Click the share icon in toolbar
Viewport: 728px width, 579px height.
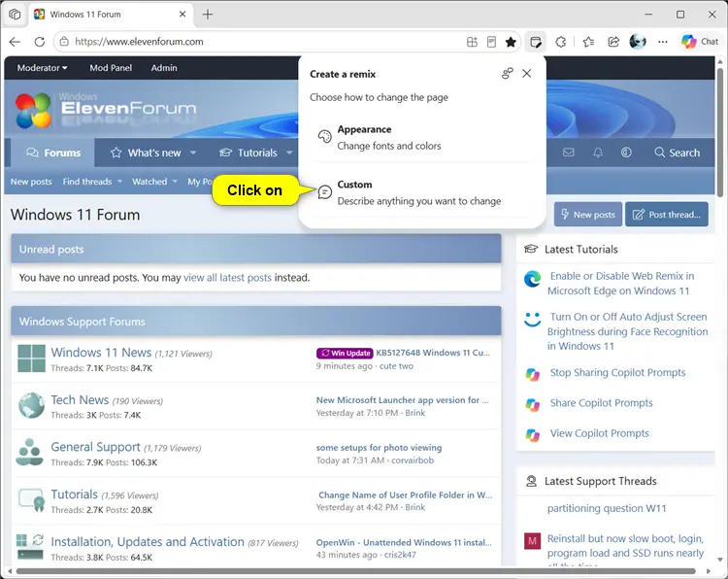pos(613,42)
